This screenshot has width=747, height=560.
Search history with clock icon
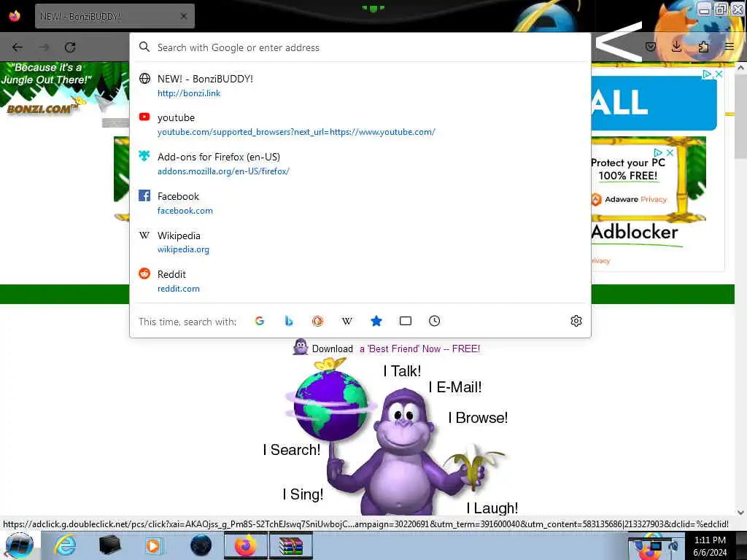(435, 321)
